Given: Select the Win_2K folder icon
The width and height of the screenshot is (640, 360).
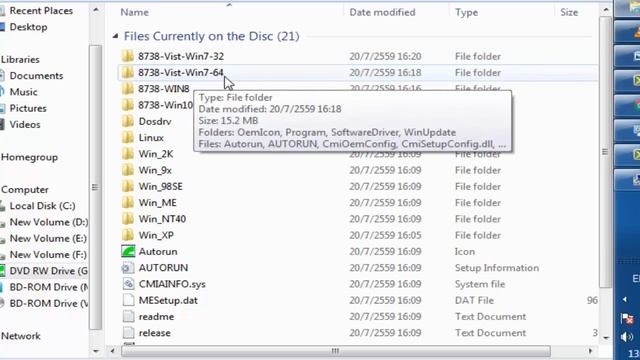Looking at the screenshot, I should pos(128,154).
